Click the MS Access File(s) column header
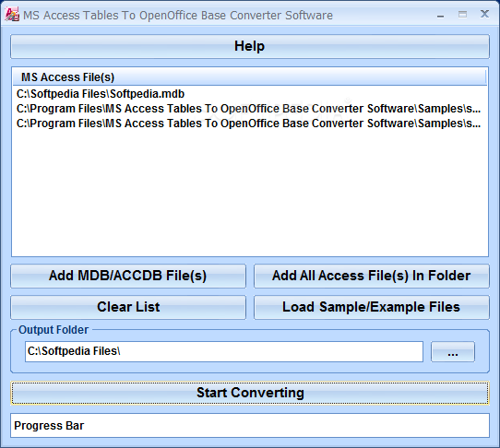Image resolution: width=500 pixels, height=448 pixels. (x=250, y=77)
